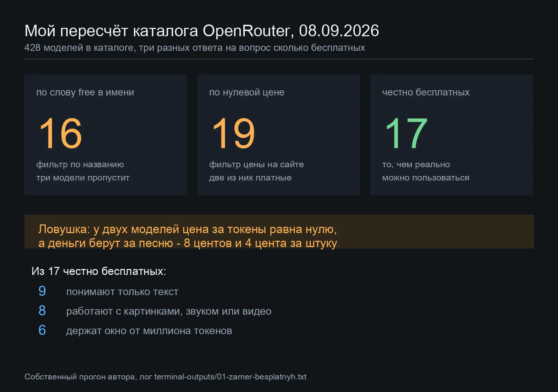558x392 pixels.
Task: Select the caption 'фильтр цены на сайте'
Action: coord(256,164)
